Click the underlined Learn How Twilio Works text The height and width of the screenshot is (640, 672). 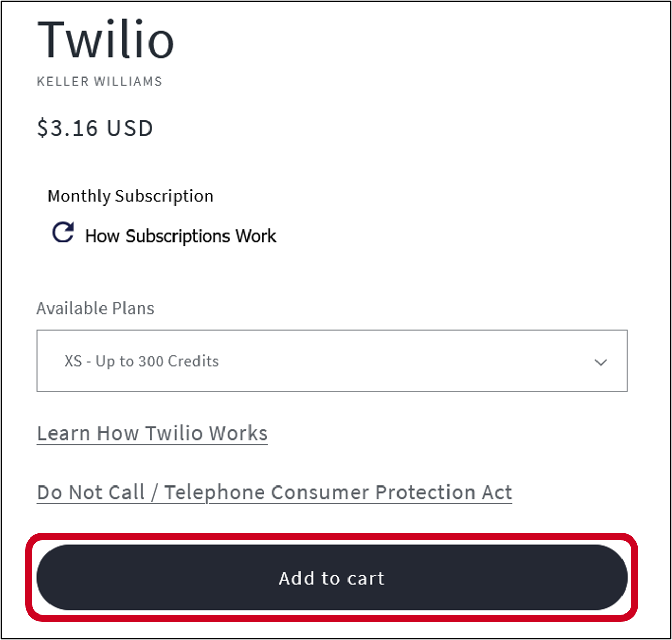click(x=152, y=433)
